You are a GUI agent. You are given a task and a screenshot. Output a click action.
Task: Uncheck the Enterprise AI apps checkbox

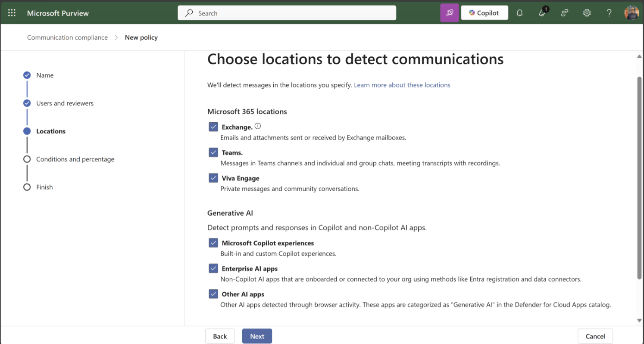tap(213, 268)
